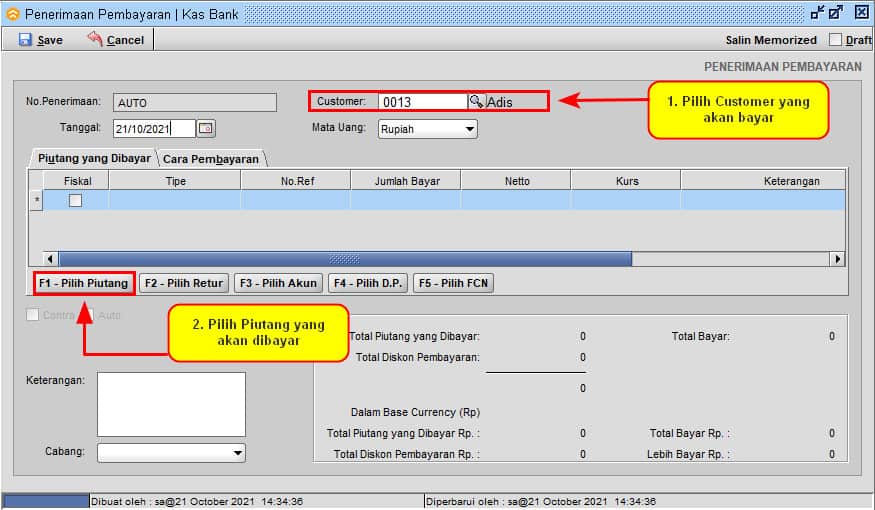Open the Tanggal calendar picker icon
Screen dimensions: 875x510
[x=206, y=128]
